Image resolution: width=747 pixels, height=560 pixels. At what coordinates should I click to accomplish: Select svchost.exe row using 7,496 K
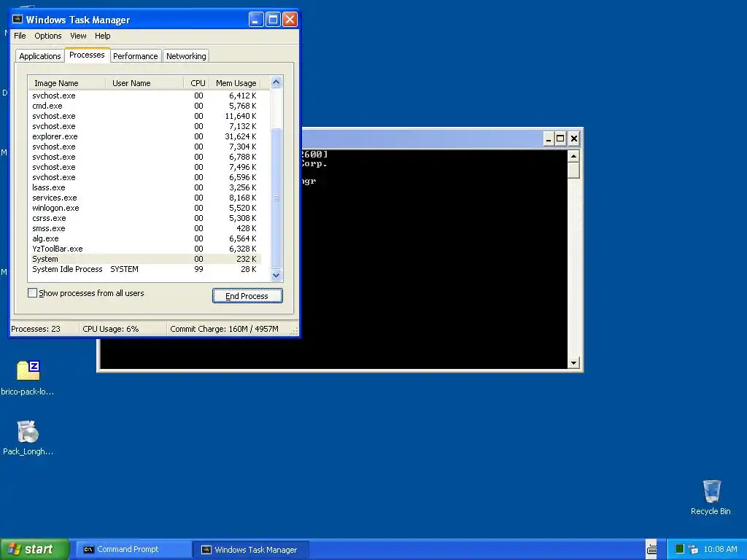pos(145,167)
